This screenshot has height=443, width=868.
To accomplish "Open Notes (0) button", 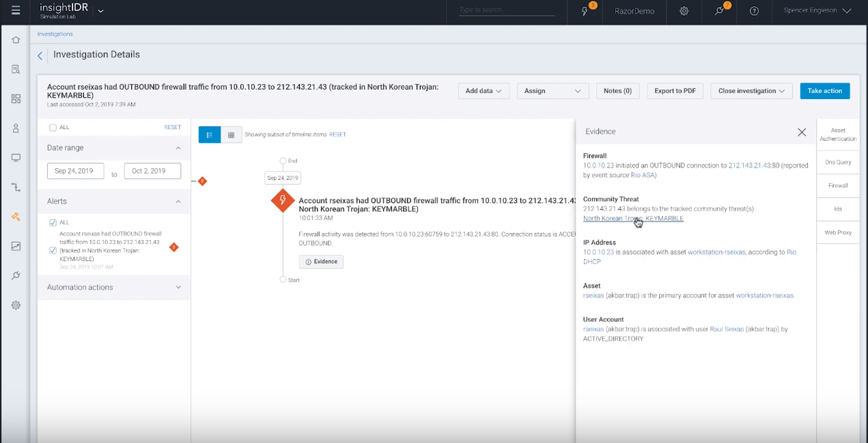I will pyautogui.click(x=617, y=91).
